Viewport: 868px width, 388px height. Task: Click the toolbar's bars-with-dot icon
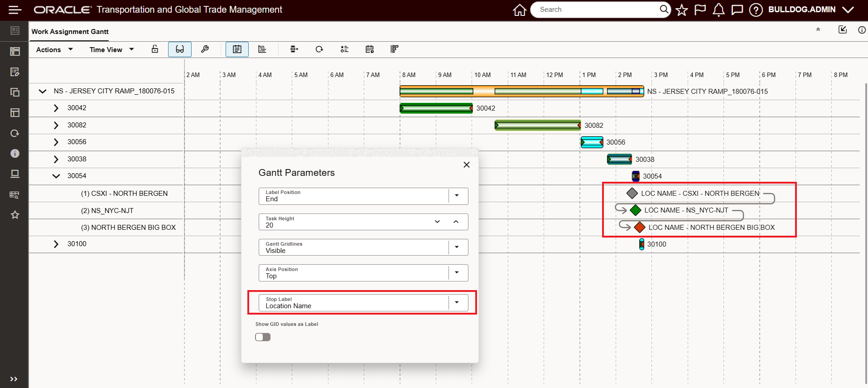[x=294, y=49]
